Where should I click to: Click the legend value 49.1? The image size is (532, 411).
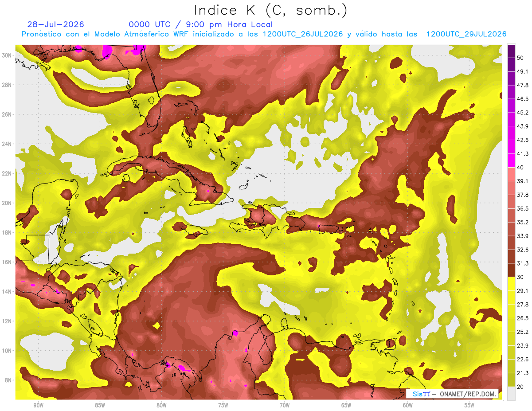pos(523,72)
